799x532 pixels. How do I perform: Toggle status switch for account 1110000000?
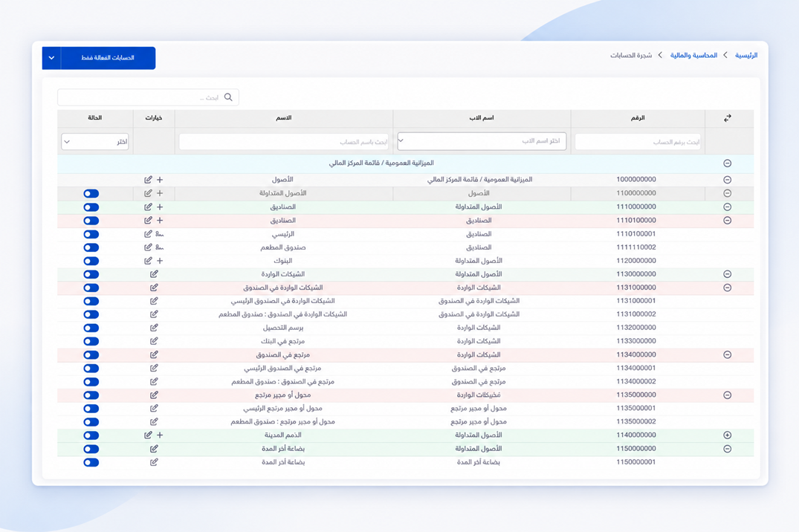tap(91, 207)
